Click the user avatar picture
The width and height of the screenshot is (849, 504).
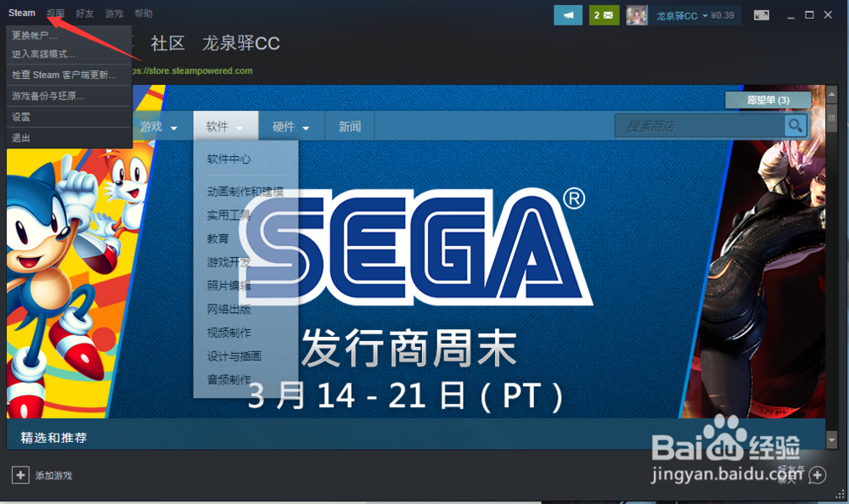[637, 15]
